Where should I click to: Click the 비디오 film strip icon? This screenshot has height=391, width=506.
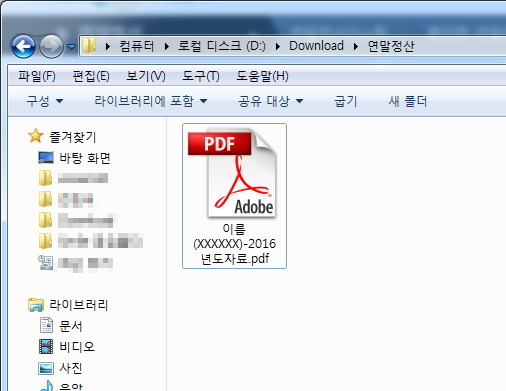click(x=46, y=346)
